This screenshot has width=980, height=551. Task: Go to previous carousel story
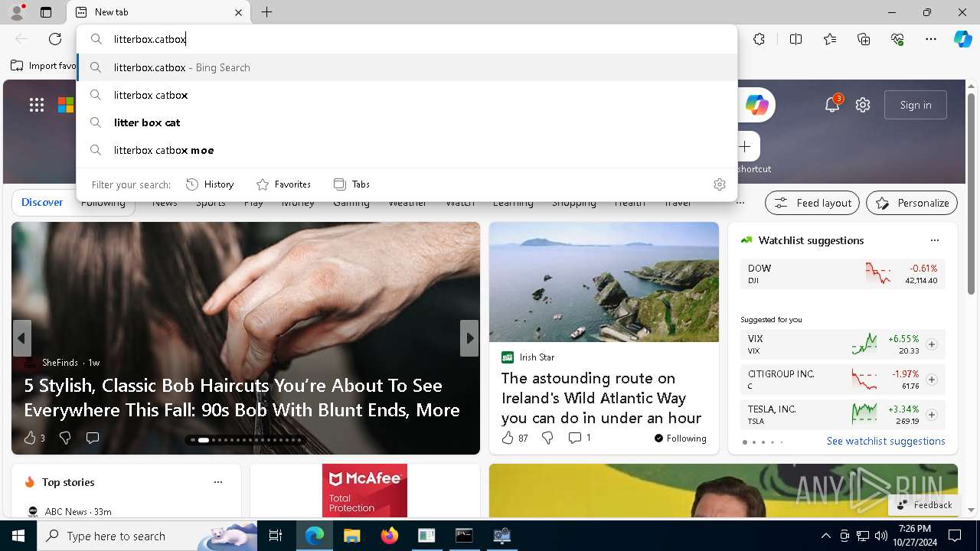[x=21, y=338]
